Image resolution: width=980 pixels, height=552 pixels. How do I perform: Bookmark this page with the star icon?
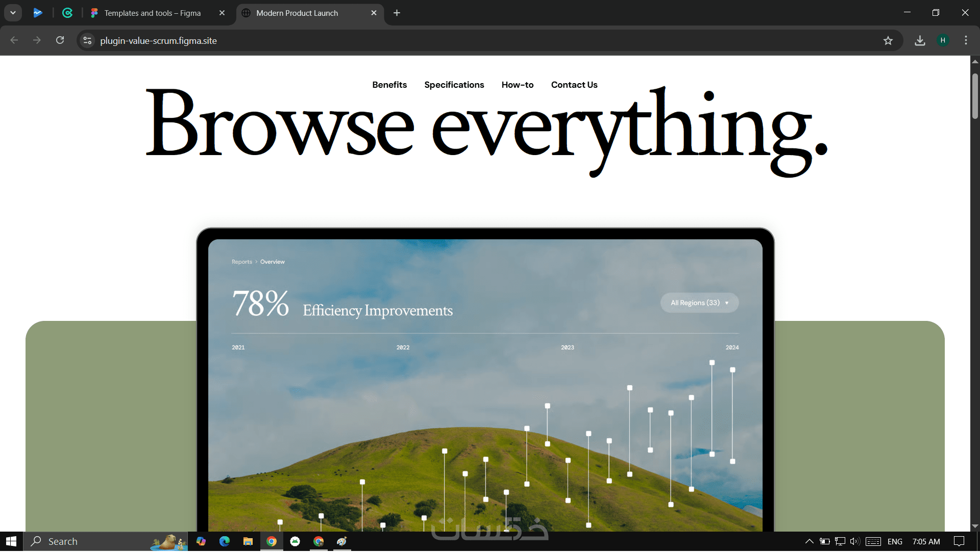(x=888, y=41)
